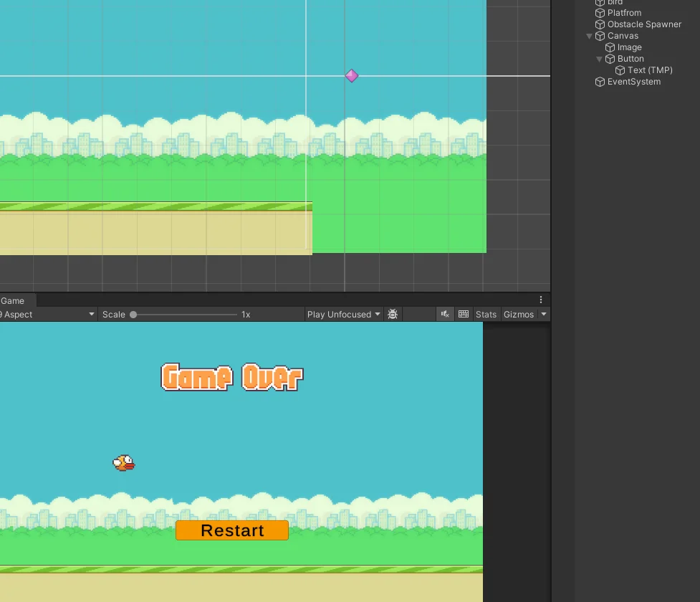
Task: Toggle Gizmos in the Game view
Action: point(519,315)
